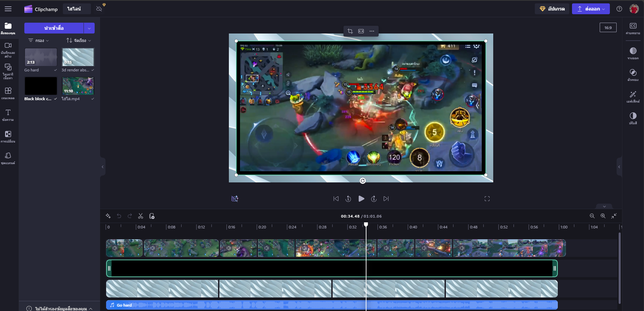
Task: Click the 0:48 mark on the timeline ruler
Action: pos(474,227)
